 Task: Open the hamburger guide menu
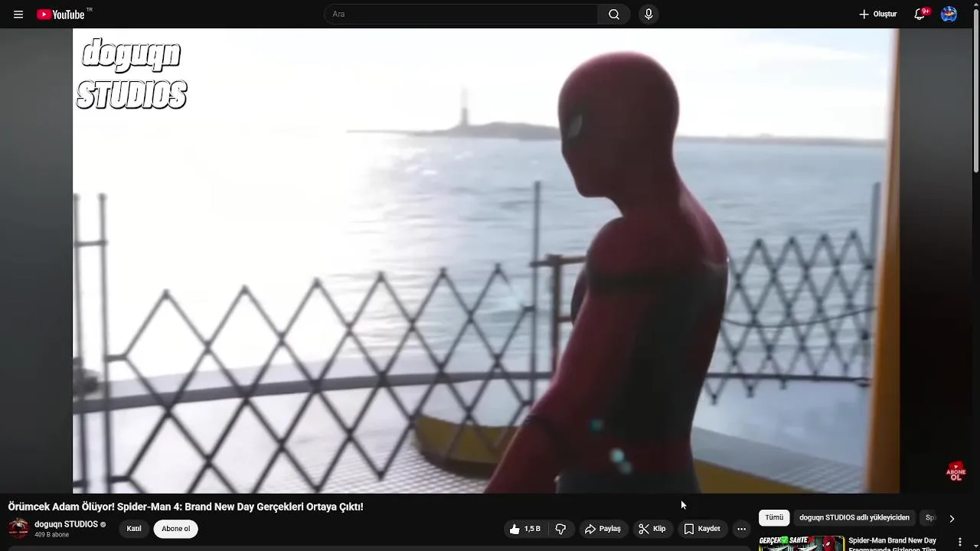point(18,15)
